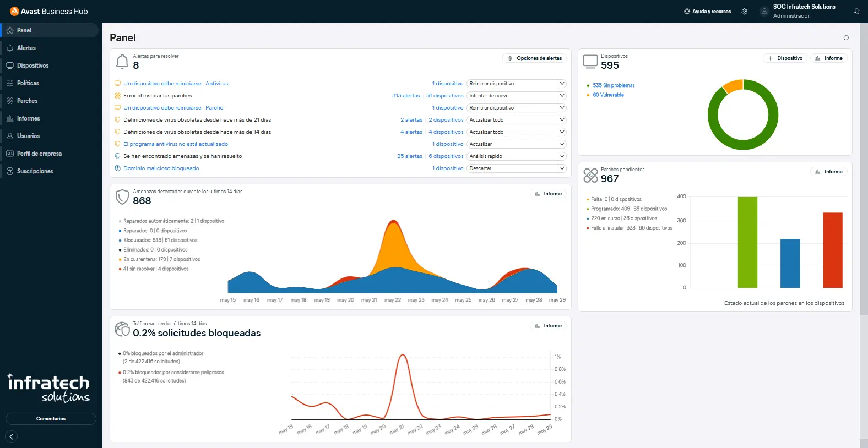The height and width of the screenshot is (448, 868).
Task: Click the 313 alertas link
Action: click(x=406, y=96)
